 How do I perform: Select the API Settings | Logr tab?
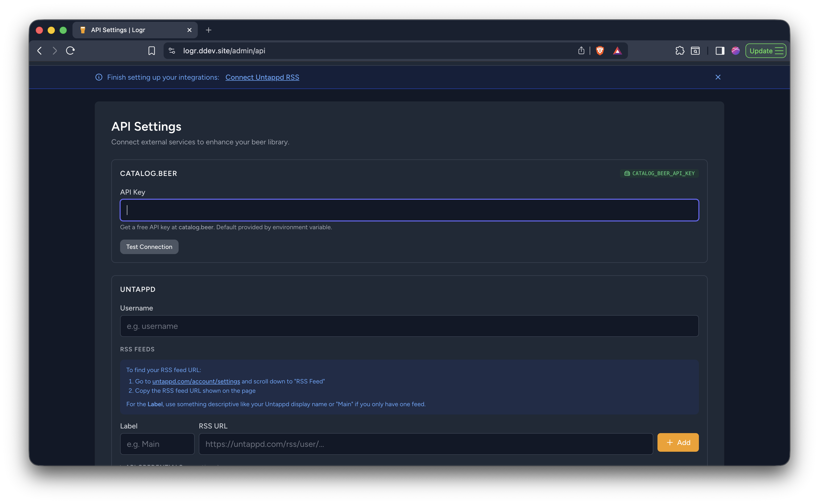tap(135, 30)
